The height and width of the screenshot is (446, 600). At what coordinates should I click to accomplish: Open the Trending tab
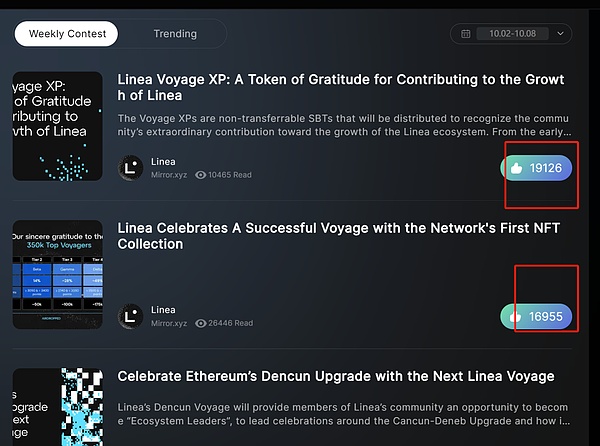pos(175,33)
